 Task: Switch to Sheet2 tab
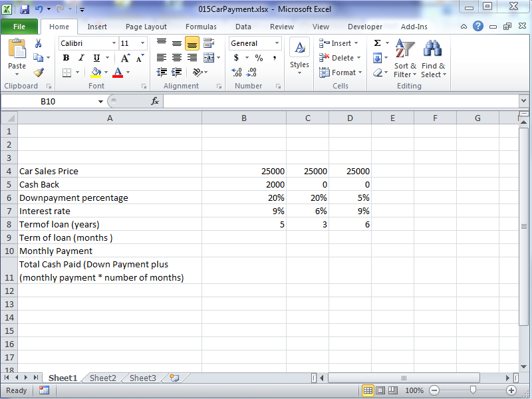point(103,378)
